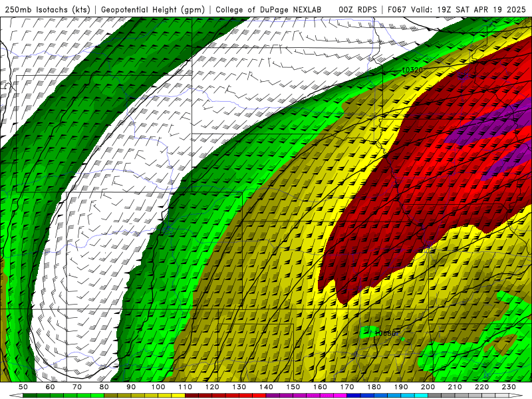The width and height of the screenshot is (532, 399).
Task: Click the legend value 170
Action: coord(346,387)
